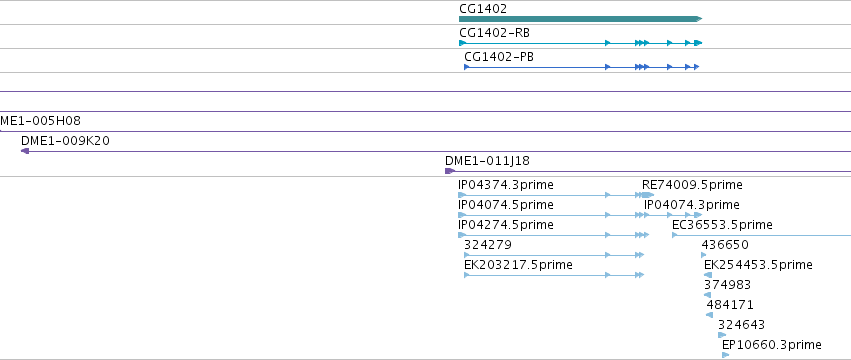Click the CG1402 gene label

(483, 9)
